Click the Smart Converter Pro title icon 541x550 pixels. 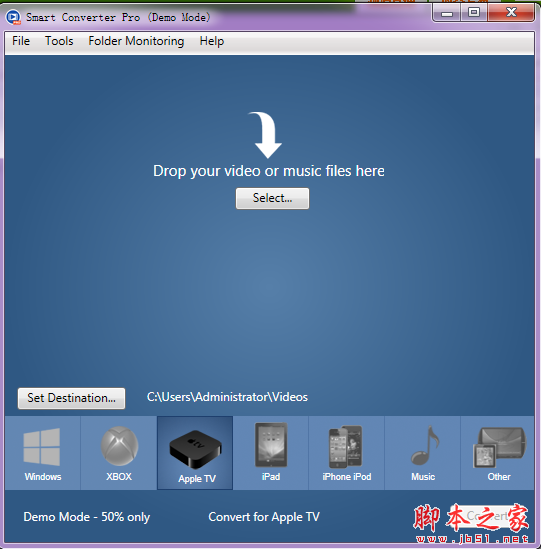(13, 17)
